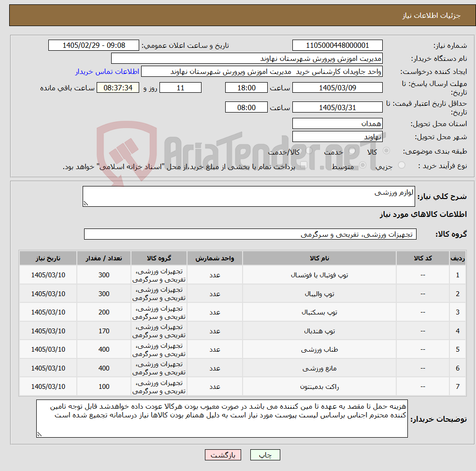The width and height of the screenshot is (476, 471).
Task: Click the resize handle of the description box
Action: pyautogui.click(x=86, y=204)
